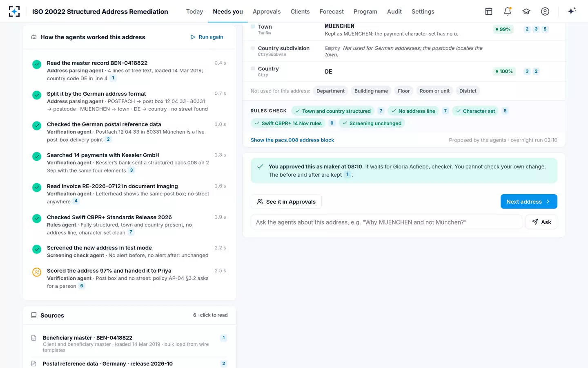Viewport: 588px width, 368px height.
Task: Open citation 6 in Scored the address step
Action: 82,286
